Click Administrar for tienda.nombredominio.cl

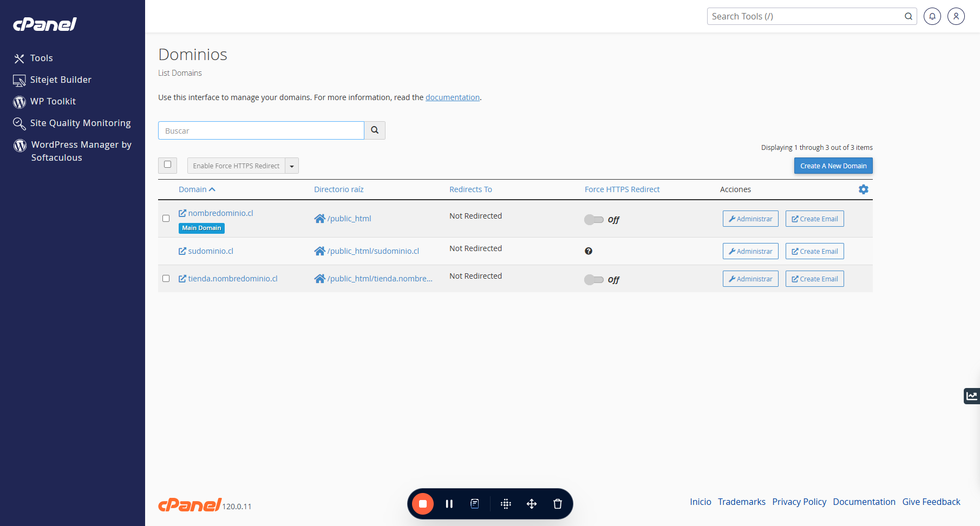tap(750, 279)
